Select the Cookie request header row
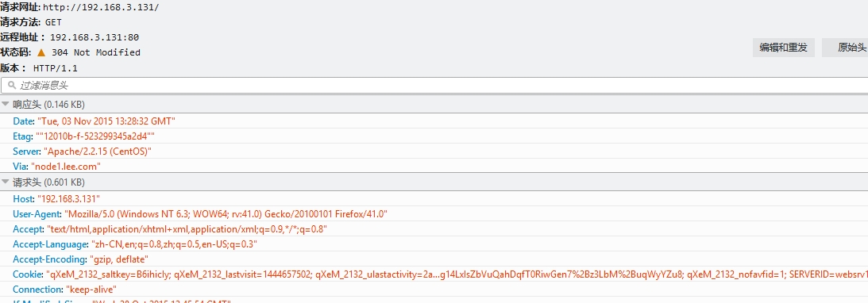The width and height of the screenshot is (868, 303). point(434,274)
